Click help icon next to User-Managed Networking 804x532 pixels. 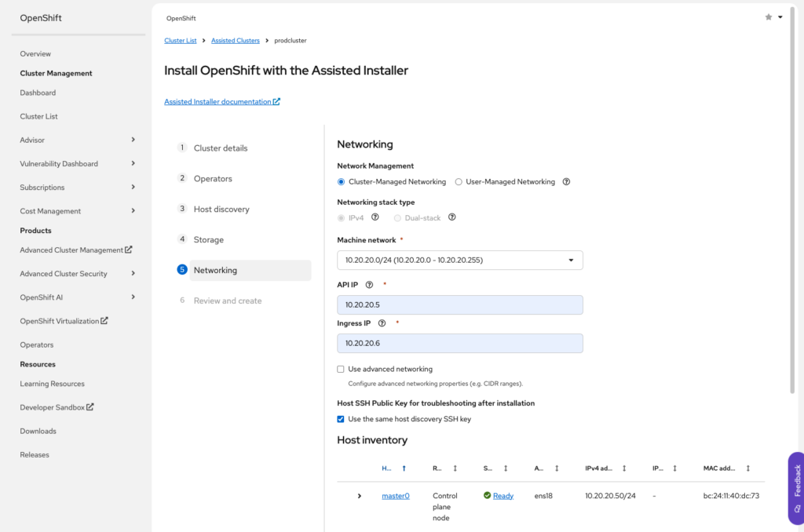[566, 182]
